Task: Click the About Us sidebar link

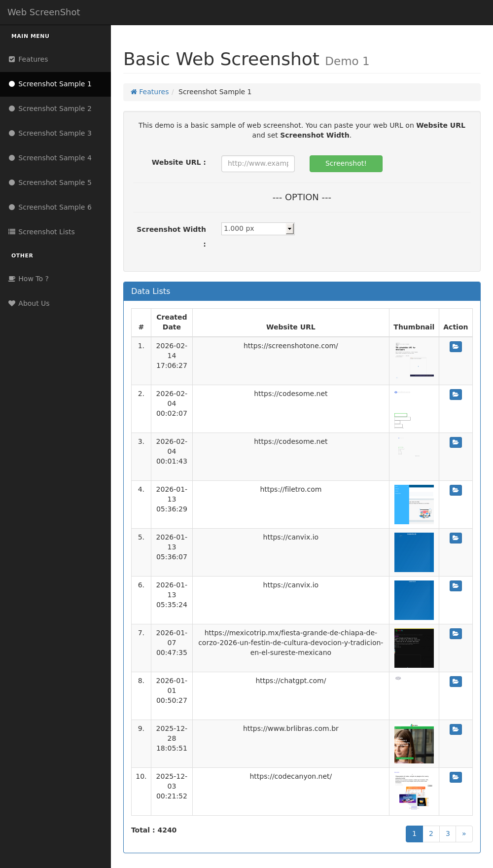Action: pyautogui.click(x=34, y=303)
